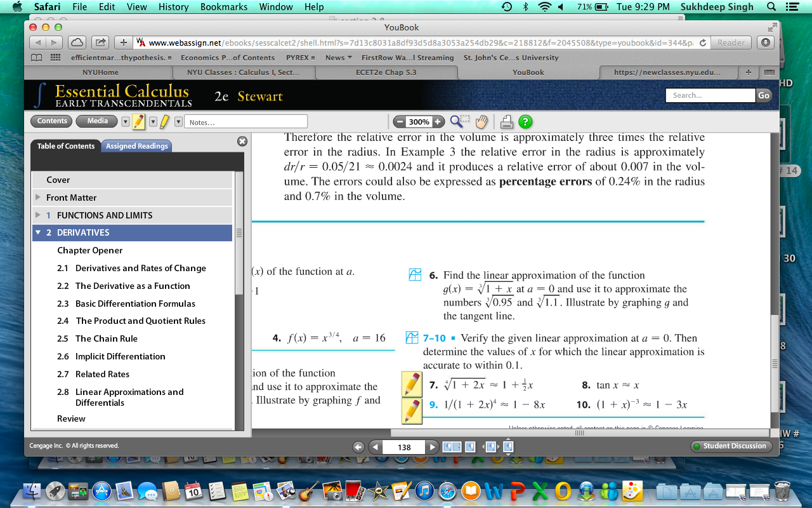Open the Review entry in contents
Image resolution: width=812 pixels, height=508 pixels.
[x=71, y=418]
